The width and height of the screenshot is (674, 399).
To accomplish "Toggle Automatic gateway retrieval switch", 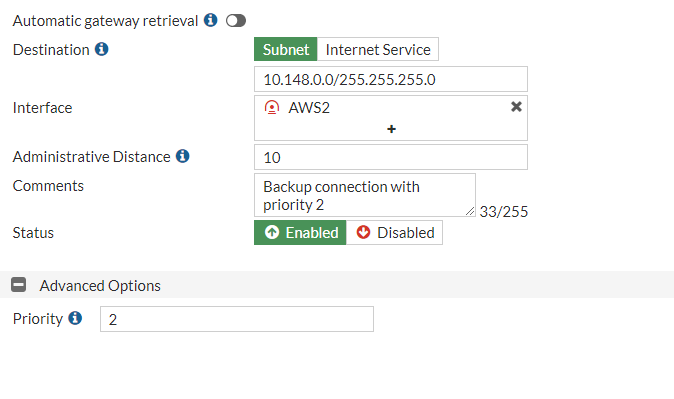I will (x=236, y=20).
